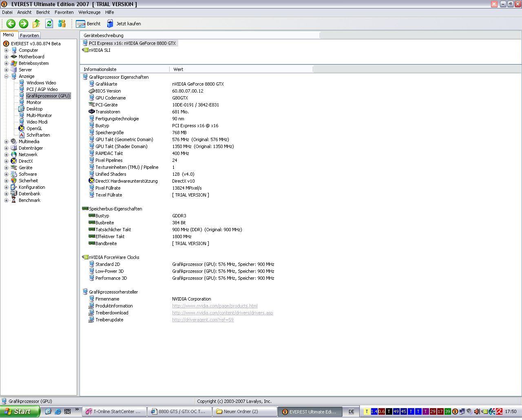This screenshot has width=522, height=420.
Task: Click the Video Modi icon in the tree
Action: [x=22, y=122]
